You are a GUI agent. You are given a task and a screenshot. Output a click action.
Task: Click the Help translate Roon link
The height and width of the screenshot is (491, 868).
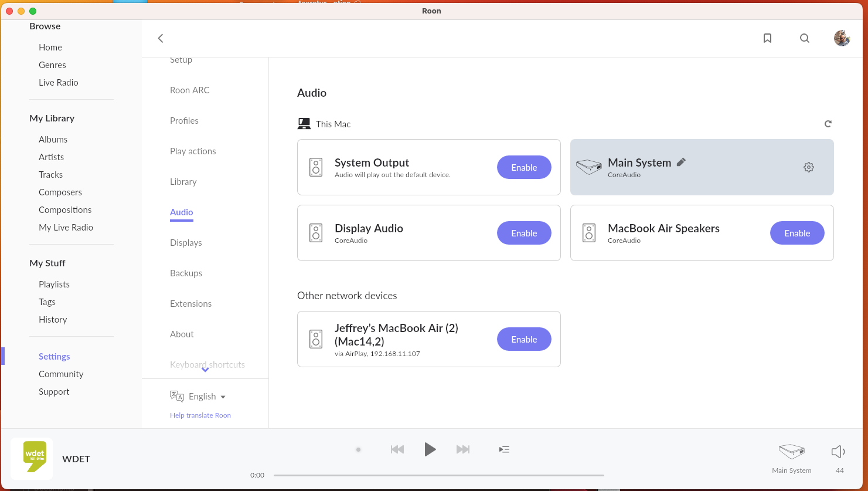click(x=200, y=415)
